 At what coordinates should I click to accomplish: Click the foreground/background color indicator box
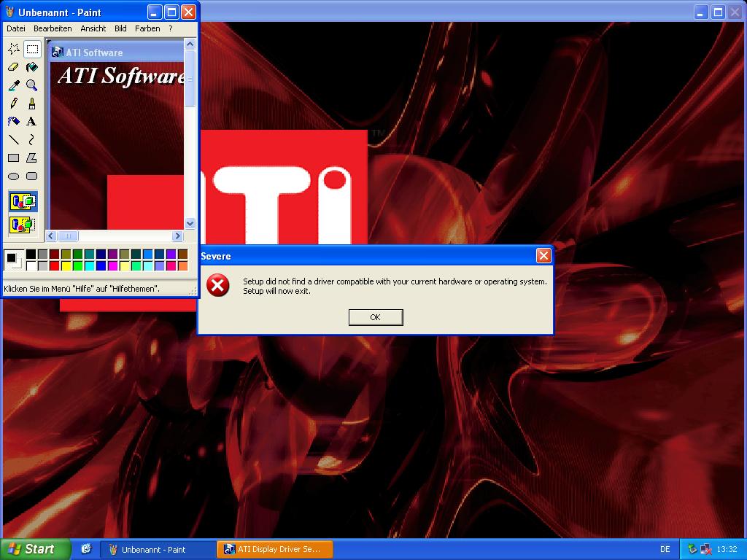13,260
